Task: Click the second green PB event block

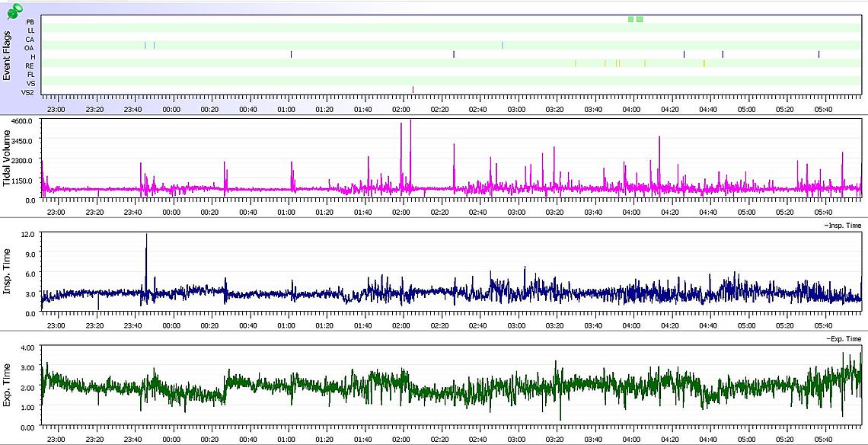Action: coord(640,19)
